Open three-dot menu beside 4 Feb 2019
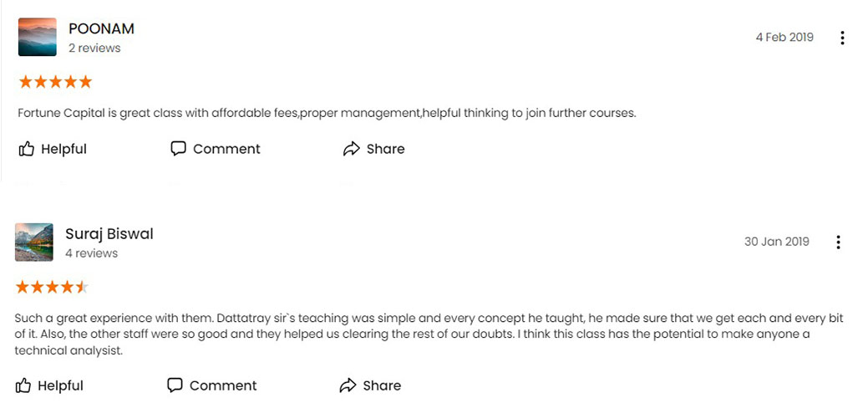This screenshot has width=868, height=408. pyautogui.click(x=842, y=38)
